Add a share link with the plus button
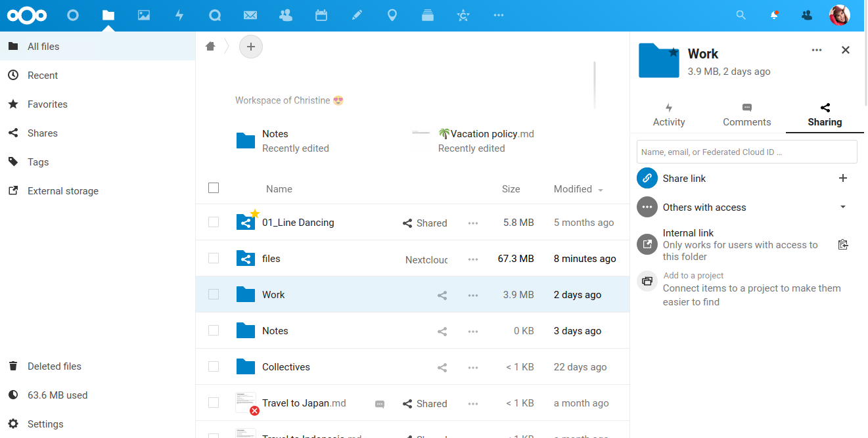 [x=843, y=178]
